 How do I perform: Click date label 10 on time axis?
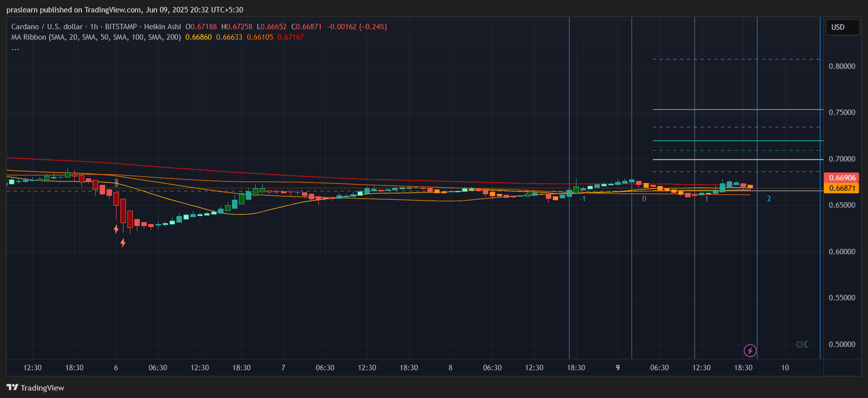[x=785, y=368]
